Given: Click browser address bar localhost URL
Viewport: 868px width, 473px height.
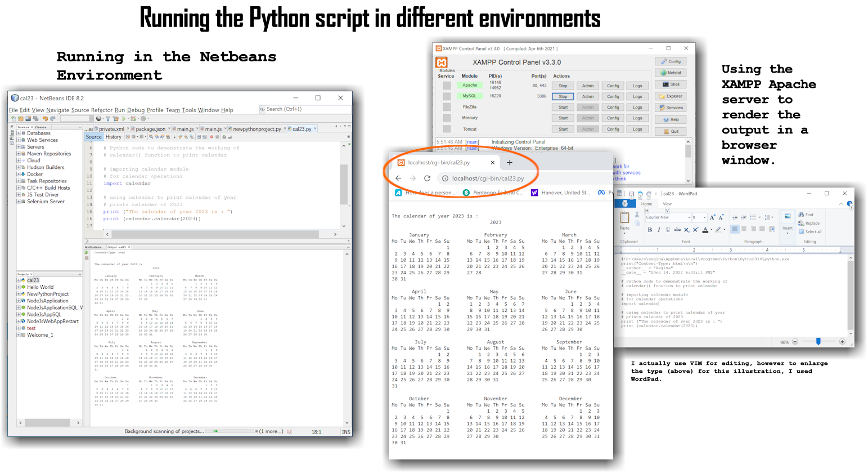Looking at the screenshot, I should (488, 179).
